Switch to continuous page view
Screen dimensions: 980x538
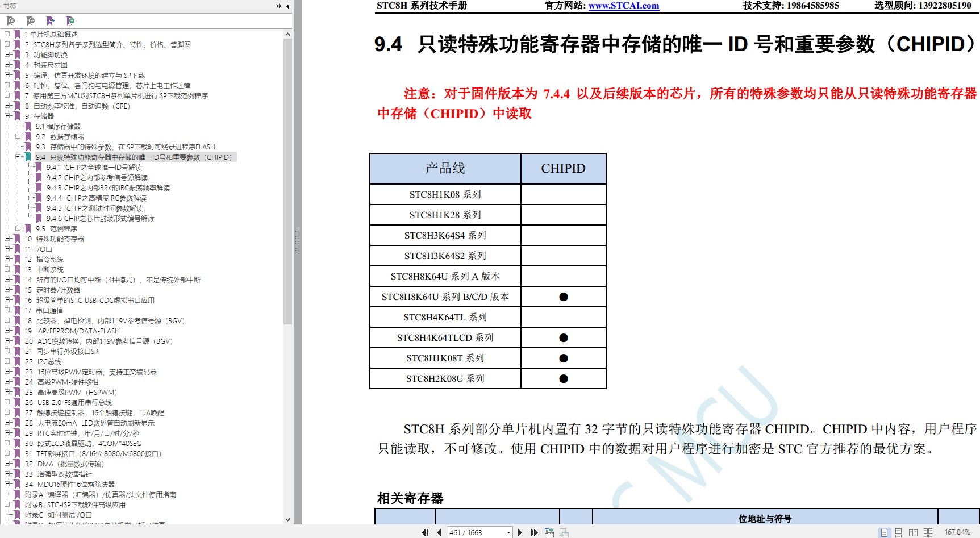[899, 532]
